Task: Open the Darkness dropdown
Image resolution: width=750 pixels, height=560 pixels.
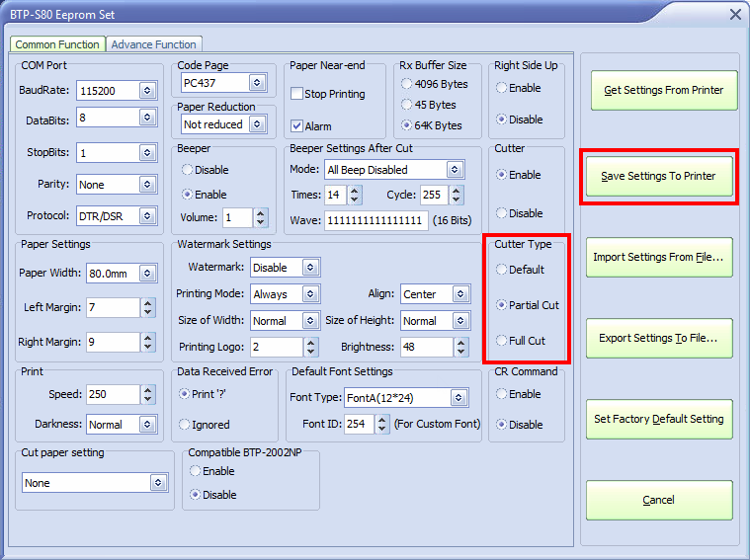Action: (x=147, y=424)
